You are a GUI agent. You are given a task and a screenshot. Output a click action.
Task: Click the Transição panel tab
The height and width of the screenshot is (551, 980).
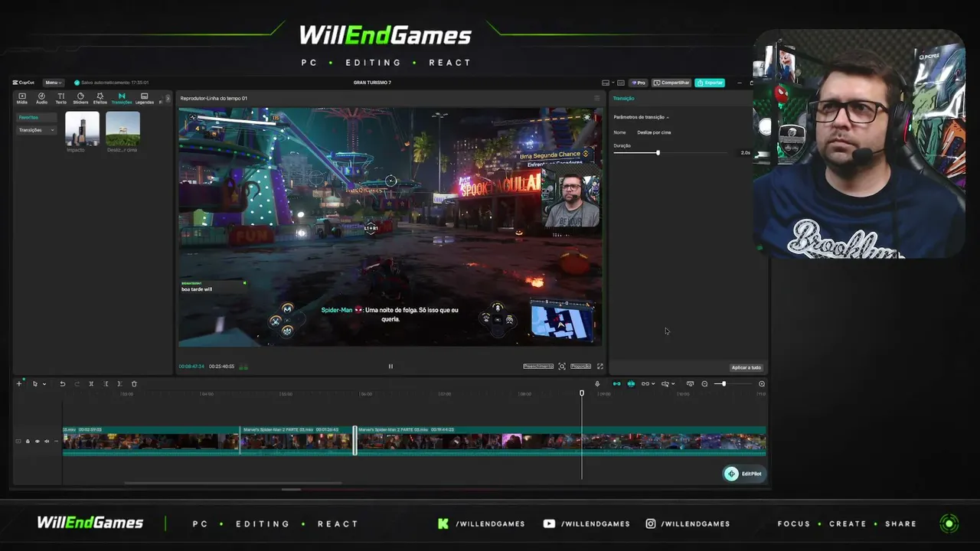click(624, 98)
